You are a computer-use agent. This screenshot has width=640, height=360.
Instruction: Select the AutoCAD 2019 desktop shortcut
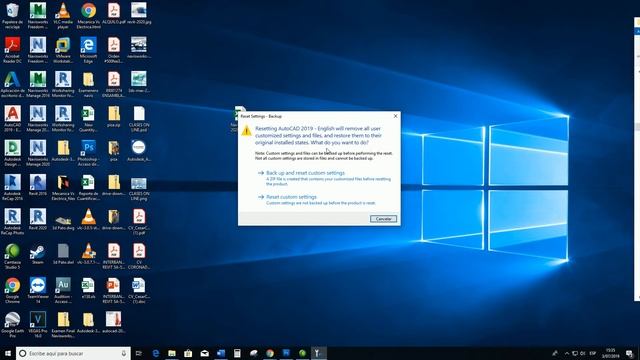tap(13, 118)
